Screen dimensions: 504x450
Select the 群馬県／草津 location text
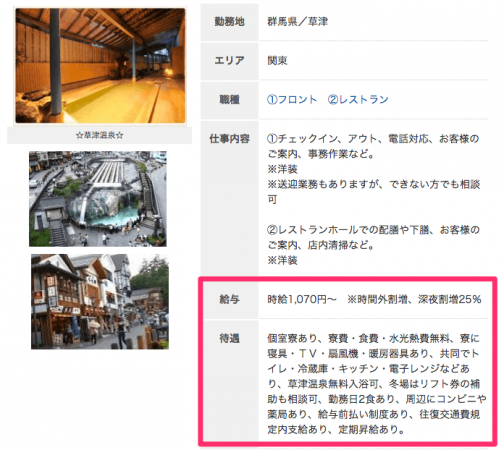tap(297, 22)
